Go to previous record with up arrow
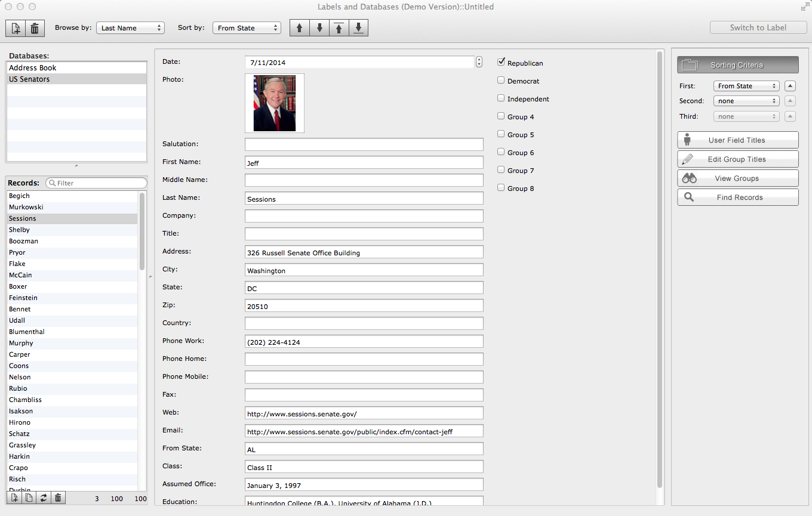 300,28
